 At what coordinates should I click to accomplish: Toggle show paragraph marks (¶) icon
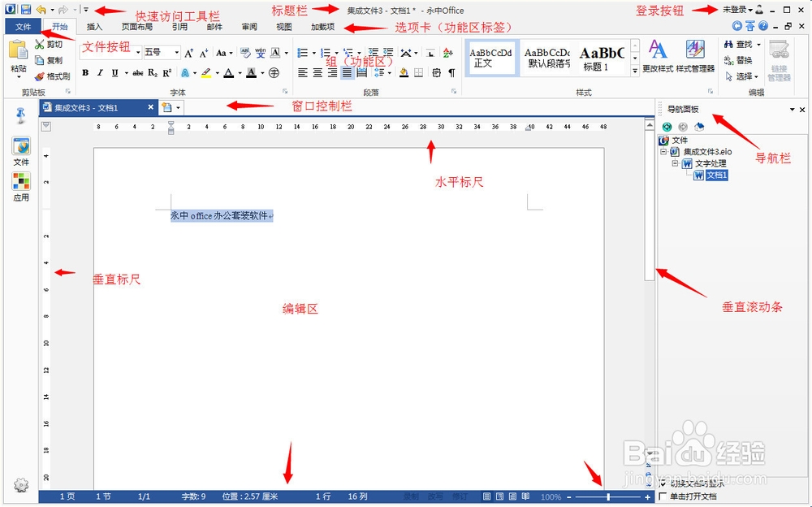tap(451, 73)
